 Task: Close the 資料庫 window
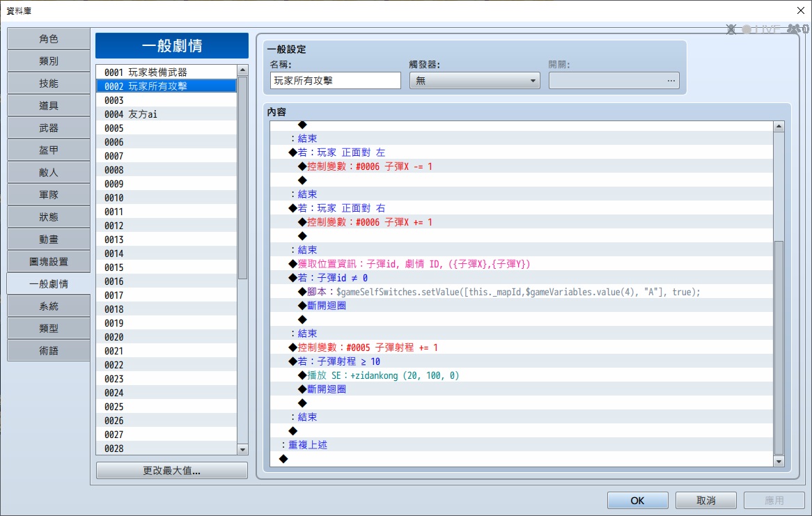pos(800,10)
